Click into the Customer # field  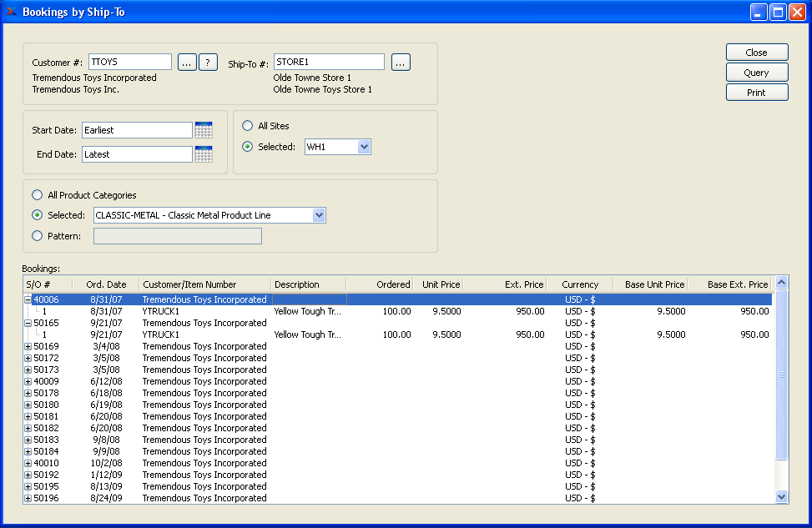[129, 62]
